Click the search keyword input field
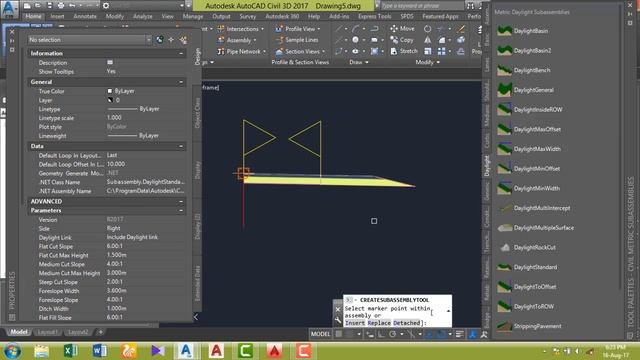Viewport: 640px width, 360px height. click(422, 6)
